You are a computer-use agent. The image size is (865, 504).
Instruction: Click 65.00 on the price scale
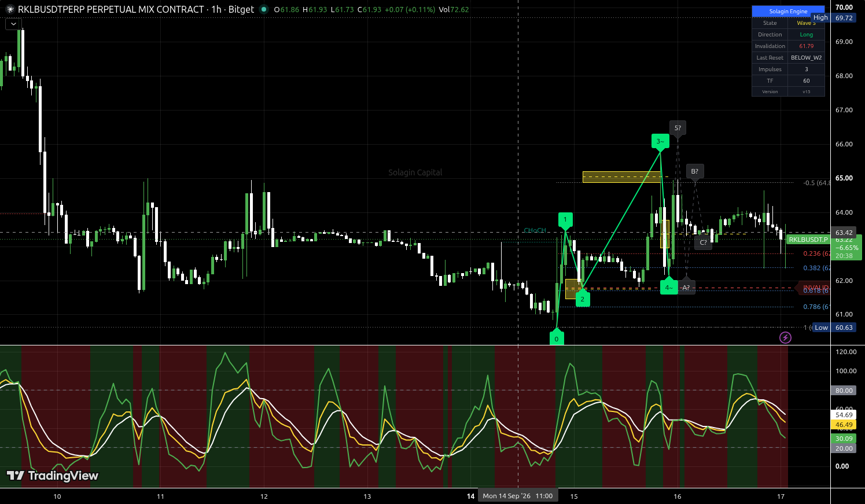point(844,178)
